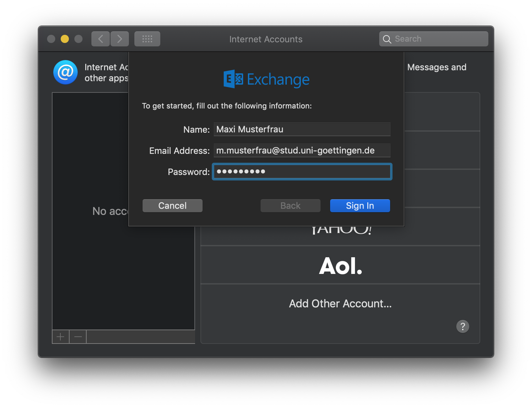Click the Internet Accounts window title

tap(266, 39)
